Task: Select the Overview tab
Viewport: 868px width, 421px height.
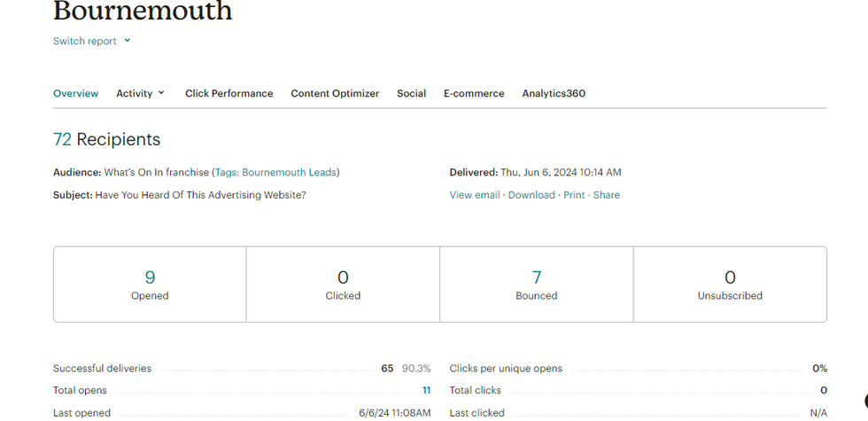Action: (76, 94)
